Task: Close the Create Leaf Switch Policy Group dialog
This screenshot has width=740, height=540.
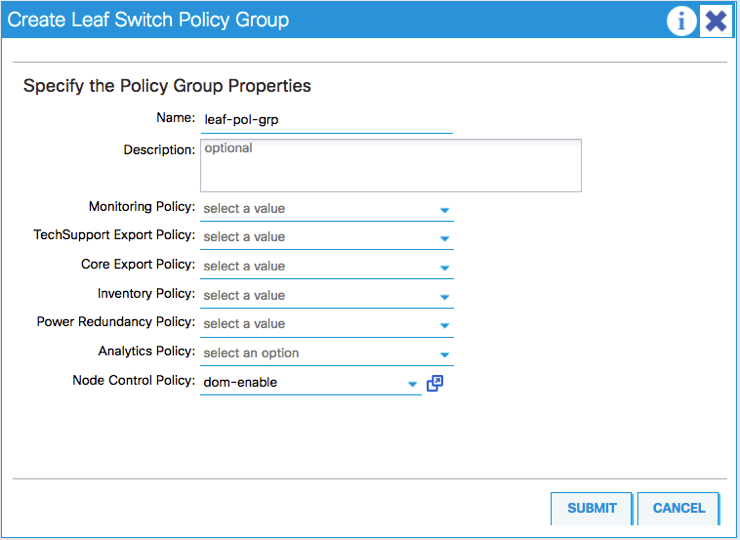Action: click(715, 20)
